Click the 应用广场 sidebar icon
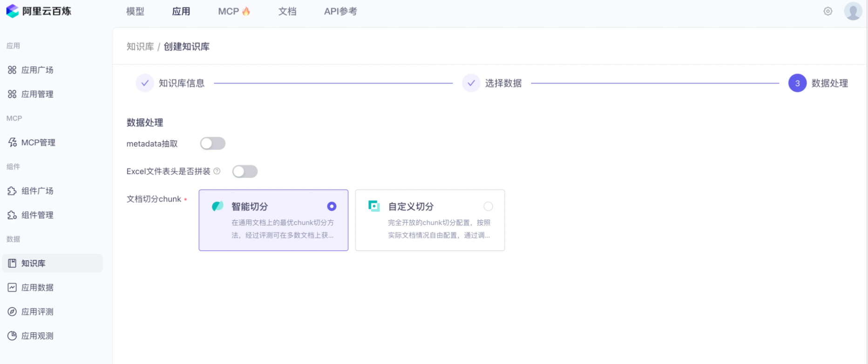The height and width of the screenshot is (364, 868). coord(12,70)
